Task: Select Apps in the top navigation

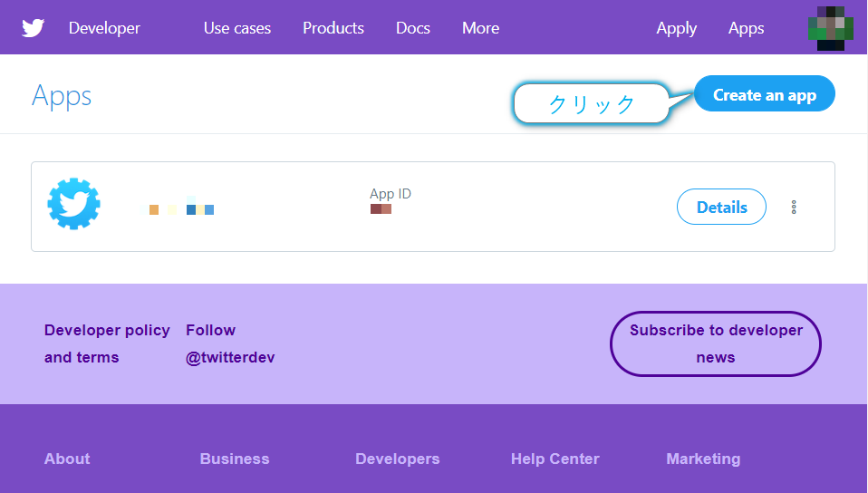Action: [747, 28]
